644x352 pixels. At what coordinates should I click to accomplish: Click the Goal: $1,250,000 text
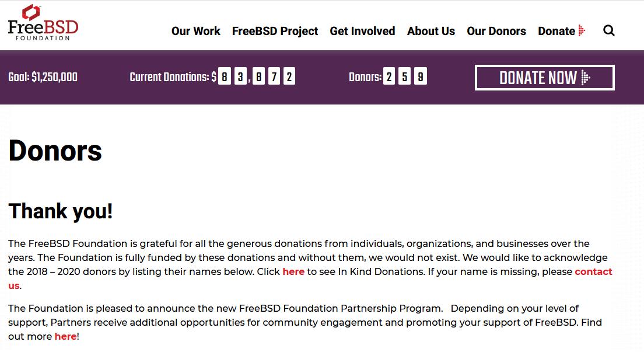[43, 77]
